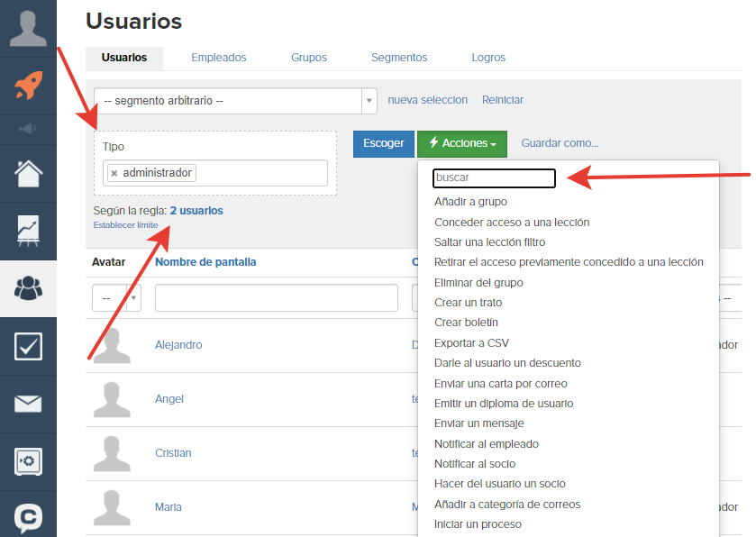The width and height of the screenshot is (756, 537).
Task: Open user Maria's profile link
Action: (x=169, y=507)
